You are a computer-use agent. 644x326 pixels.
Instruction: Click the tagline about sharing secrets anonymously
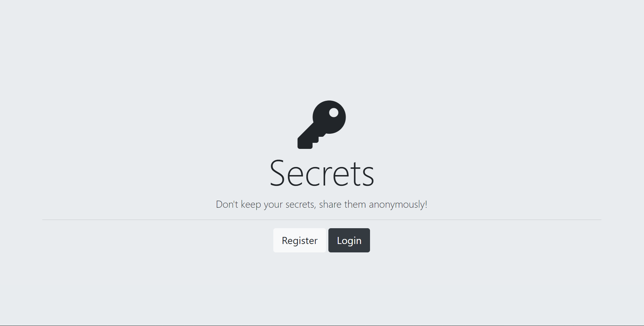pyautogui.click(x=322, y=204)
